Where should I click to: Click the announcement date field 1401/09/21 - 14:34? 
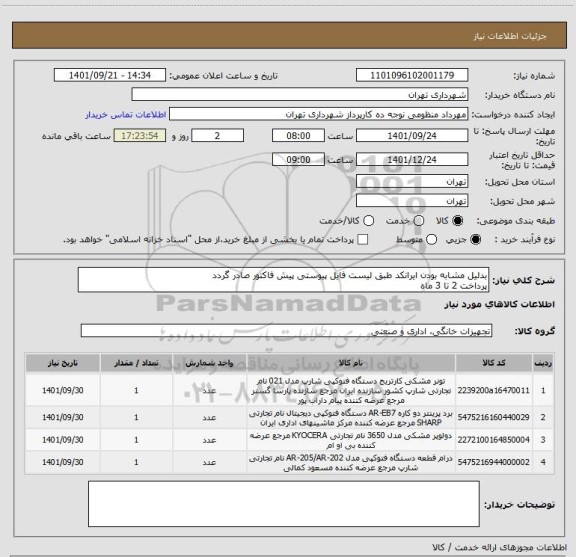click(110, 75)
